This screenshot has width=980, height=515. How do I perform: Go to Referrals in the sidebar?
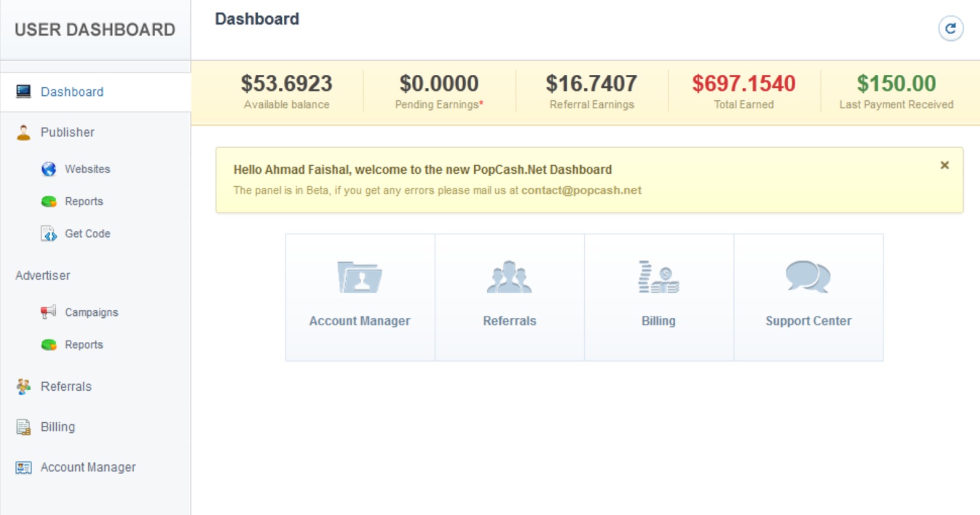66,386
